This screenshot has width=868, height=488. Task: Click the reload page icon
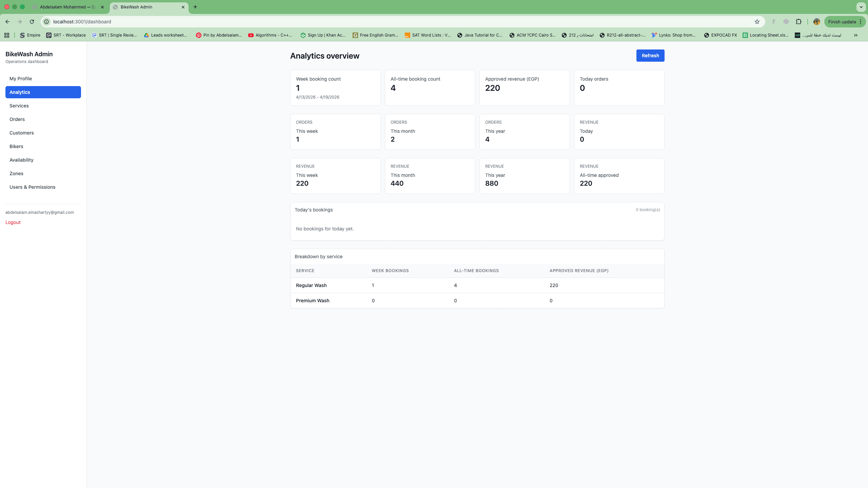click(x=32, y=21)
